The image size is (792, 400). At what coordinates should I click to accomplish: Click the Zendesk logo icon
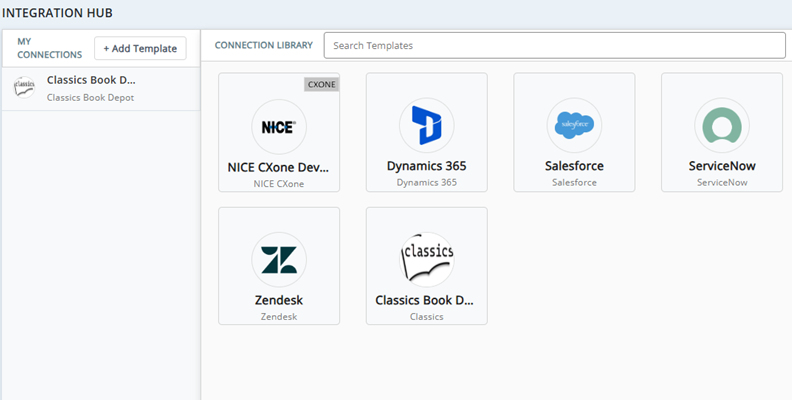pyautogui.click(x=279, y=260)
